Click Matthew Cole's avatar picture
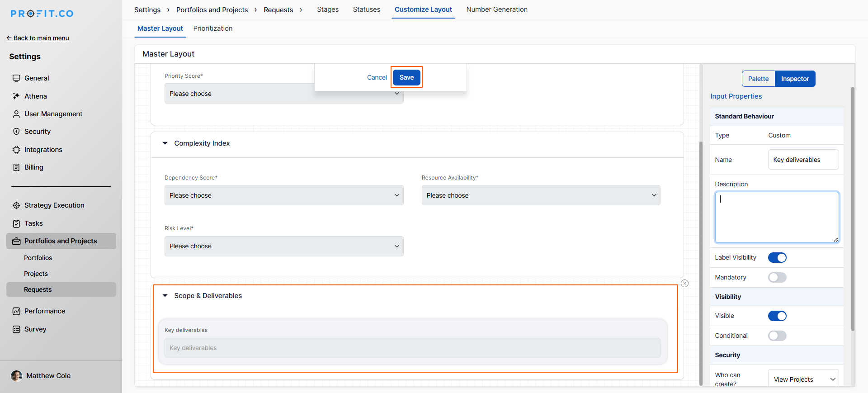The image size is (868, 393). (17, 376)
